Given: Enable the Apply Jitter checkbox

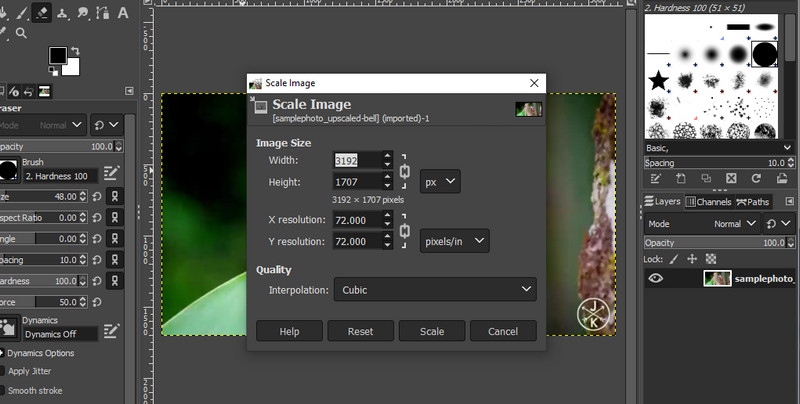Looking at the screenshot, I should click(1, 371).
